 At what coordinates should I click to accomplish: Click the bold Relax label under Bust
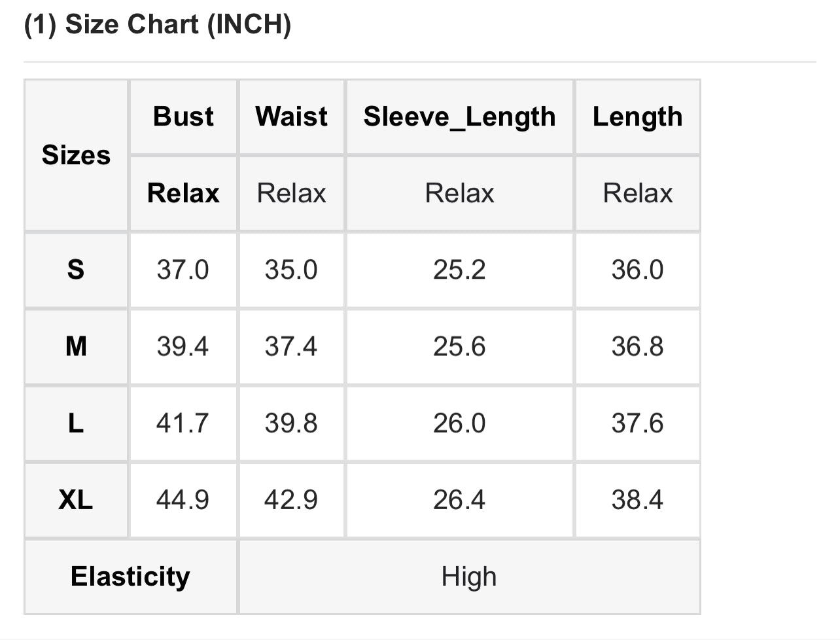183,193
